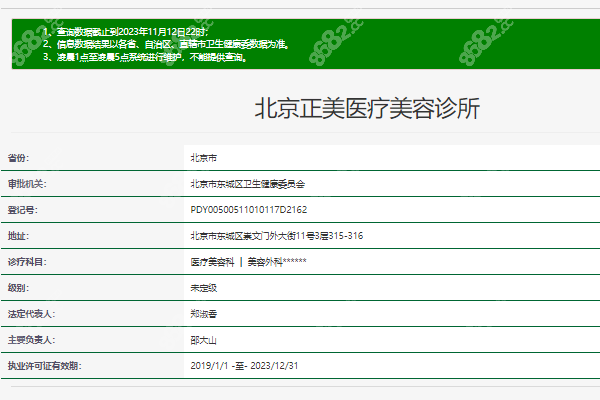This screenshot has width=600, height=400.
Task: Click notice line three about 凌晨1点至凌晨5点系统维护
Action: click(x=145, y=57)
